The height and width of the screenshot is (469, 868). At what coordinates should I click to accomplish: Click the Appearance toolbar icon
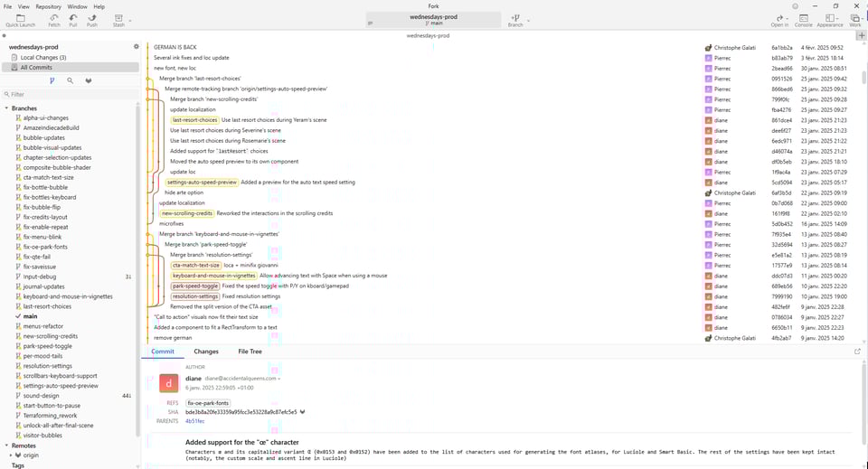[830, 21]
